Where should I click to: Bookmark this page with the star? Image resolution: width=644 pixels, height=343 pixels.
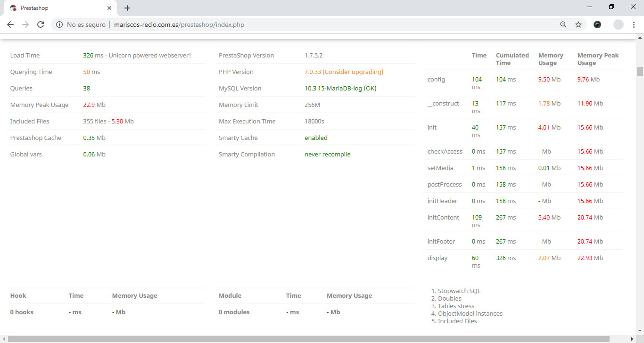[x=578, y=24]
